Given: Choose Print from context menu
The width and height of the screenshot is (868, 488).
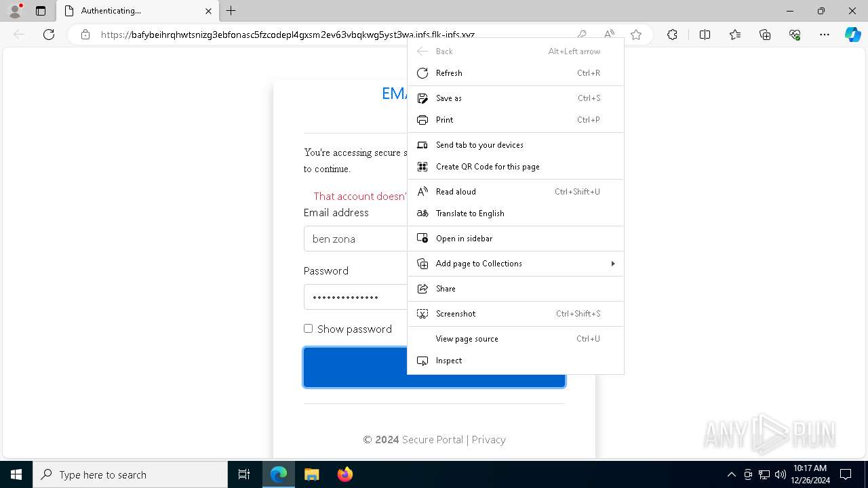Looking at the screenshot, I should pyautogui.click(x=515, y=120).
